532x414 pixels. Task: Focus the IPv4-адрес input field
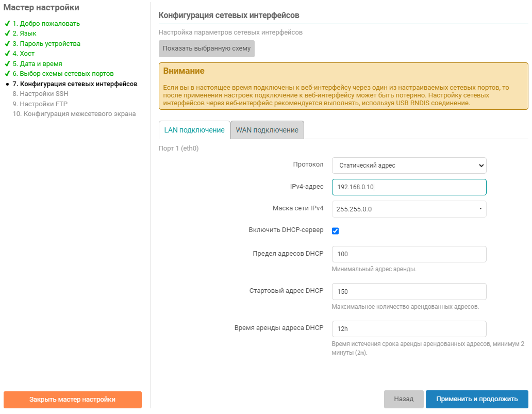[x=409, y=187]
